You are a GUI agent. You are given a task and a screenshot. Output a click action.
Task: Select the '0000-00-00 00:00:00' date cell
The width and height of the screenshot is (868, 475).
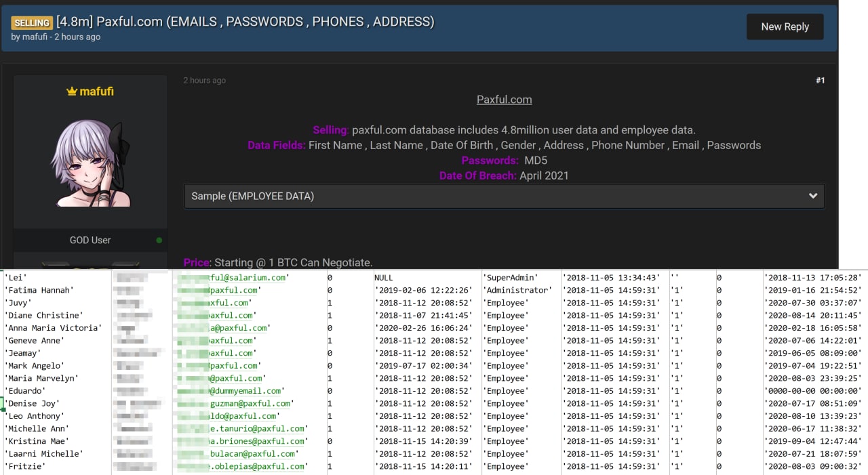[x=813, y=391]
